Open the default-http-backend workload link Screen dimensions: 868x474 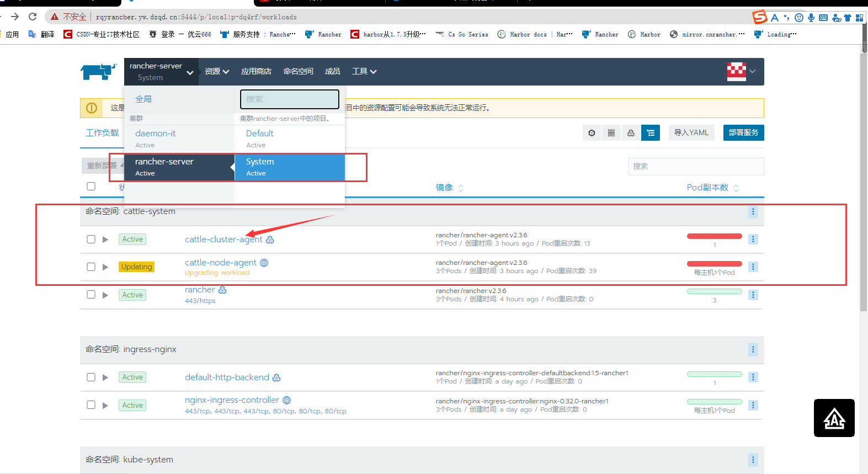pos(227,377)
